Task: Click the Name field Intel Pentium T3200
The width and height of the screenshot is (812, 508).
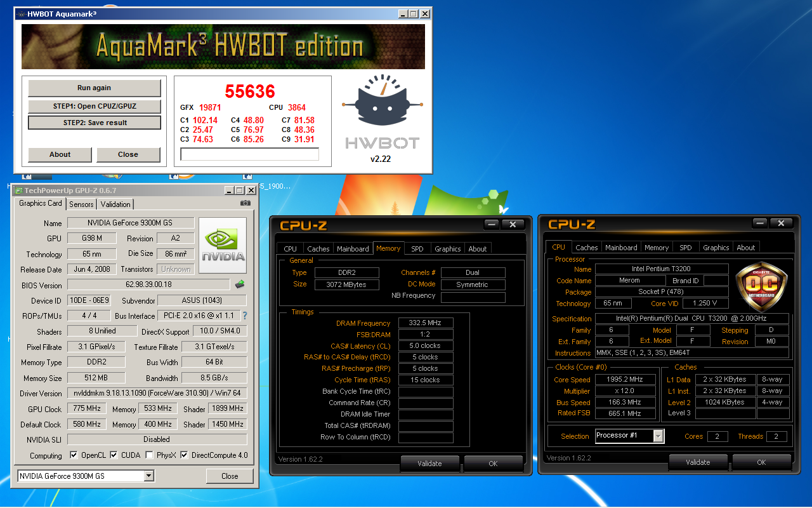Action: 661,269
